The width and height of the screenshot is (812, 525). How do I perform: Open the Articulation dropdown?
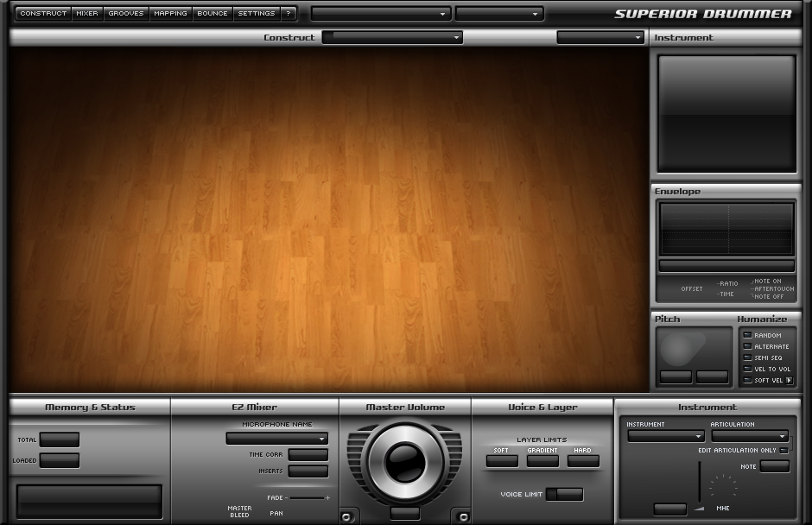tap(749, 436)
